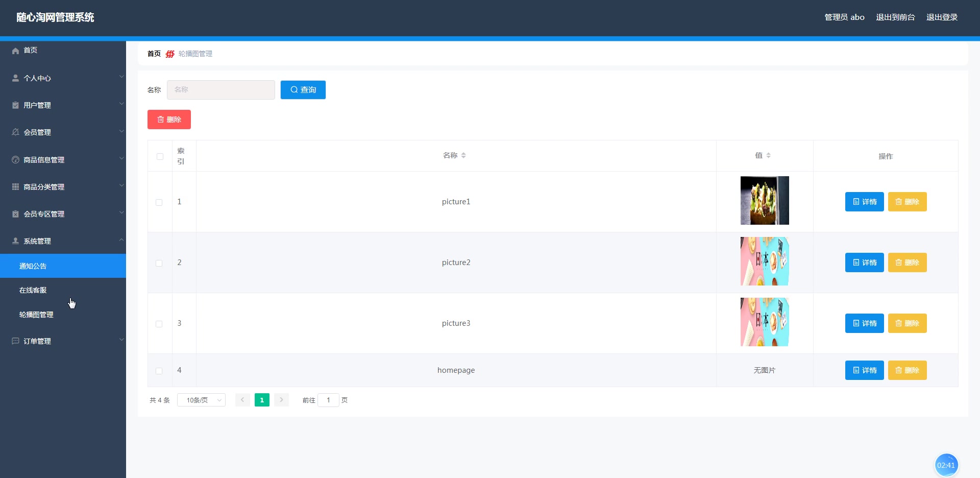The image size is (980, 478).
Task: Click the grid icon beside 商品分类管理
Action: (x=15, y=187)
